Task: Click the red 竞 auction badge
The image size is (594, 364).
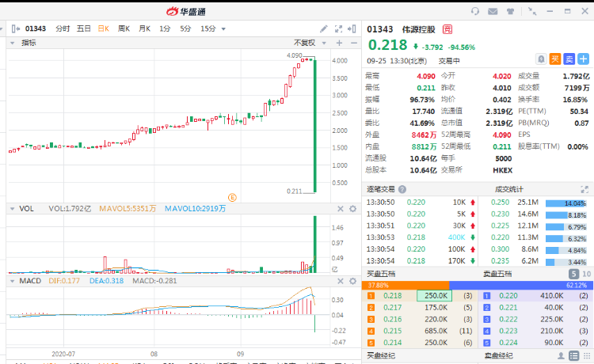Action: point(447,29)
